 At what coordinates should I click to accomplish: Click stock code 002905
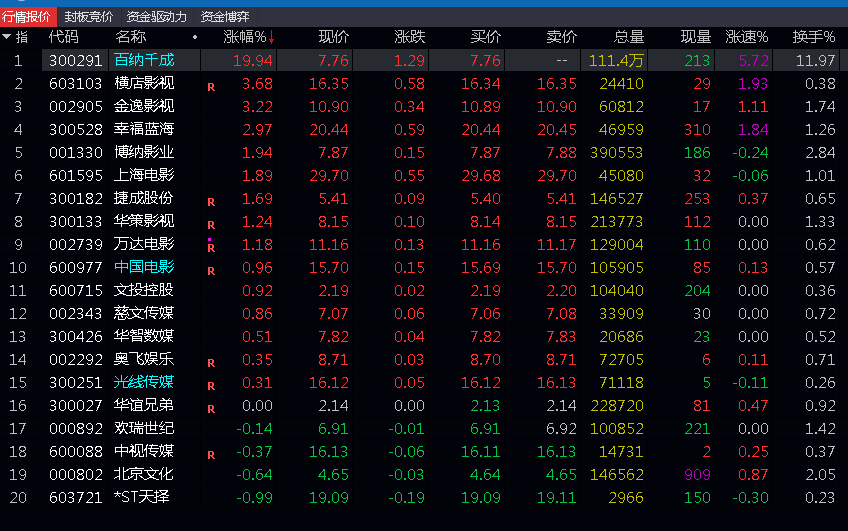[x=76, y=107]
